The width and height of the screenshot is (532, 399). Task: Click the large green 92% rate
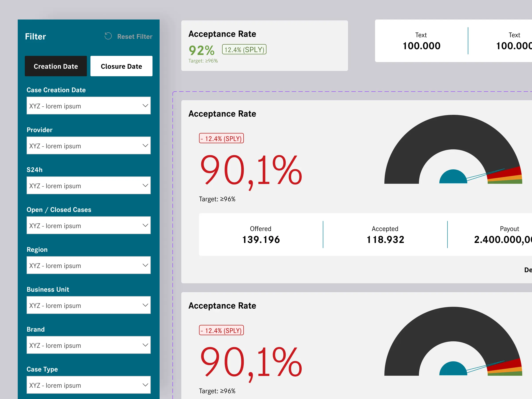coord(201,51)
